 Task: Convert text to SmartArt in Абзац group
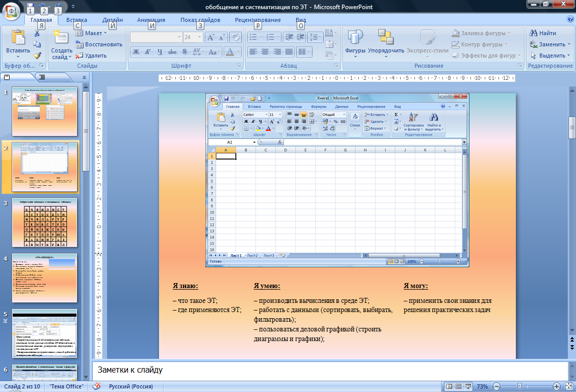[330, 55]
